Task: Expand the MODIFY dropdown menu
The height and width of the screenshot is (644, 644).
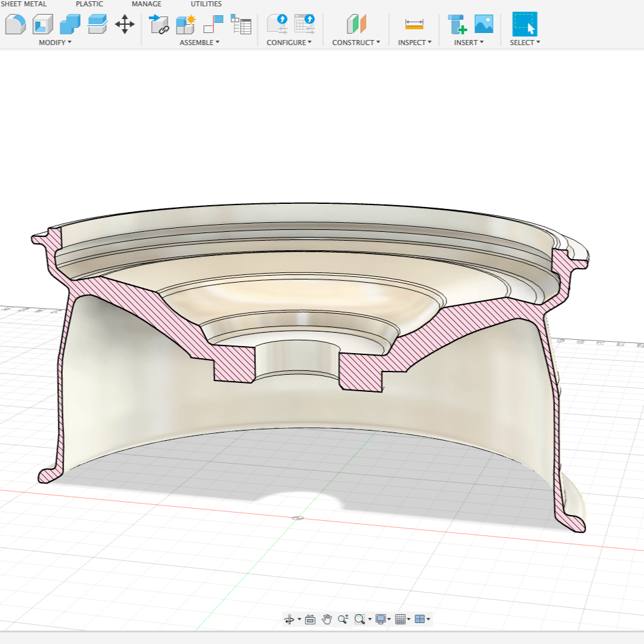Action: tap(55, 43)
